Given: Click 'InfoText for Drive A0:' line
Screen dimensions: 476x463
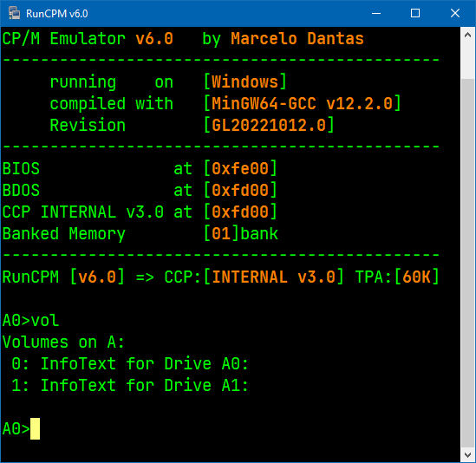Looking at the screenshot, I should [145, 363].
